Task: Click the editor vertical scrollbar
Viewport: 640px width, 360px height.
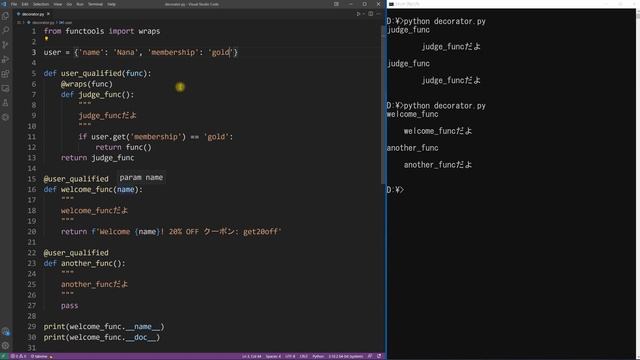Action: tap(383, 104)
